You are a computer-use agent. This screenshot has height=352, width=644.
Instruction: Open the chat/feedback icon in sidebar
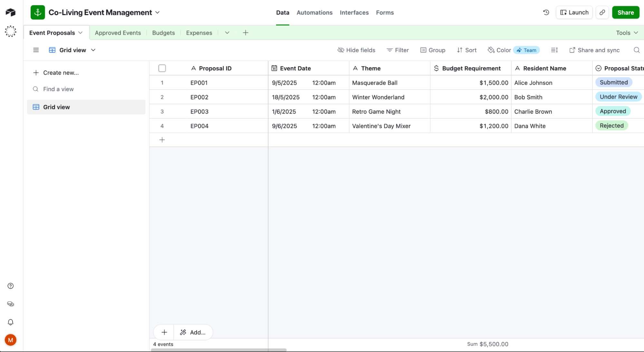point(11,304)
